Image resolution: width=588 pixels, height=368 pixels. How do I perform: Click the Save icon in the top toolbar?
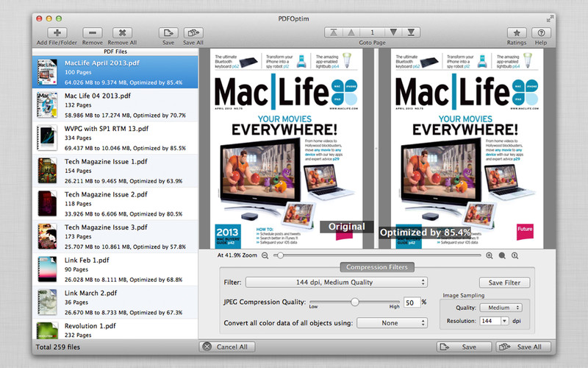pos(168,32)
